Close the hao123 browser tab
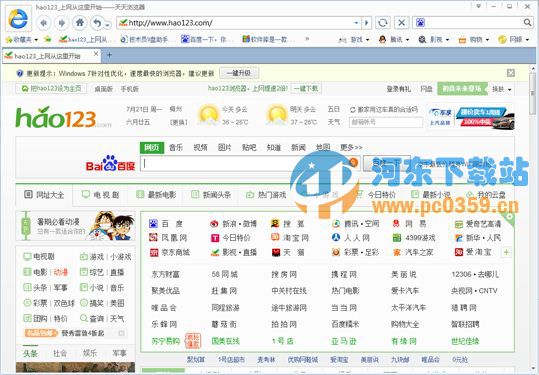Screen dimensions: 539x375 (96, 54)
